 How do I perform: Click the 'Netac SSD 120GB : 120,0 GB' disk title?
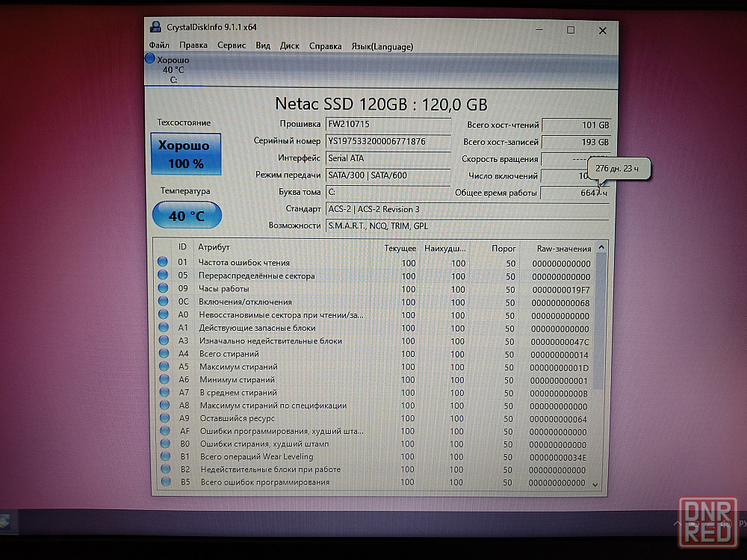[x=381, y=105]
